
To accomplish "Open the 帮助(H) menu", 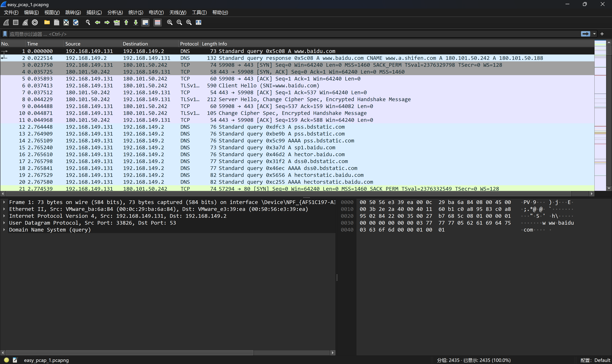I will click(220, 12).
